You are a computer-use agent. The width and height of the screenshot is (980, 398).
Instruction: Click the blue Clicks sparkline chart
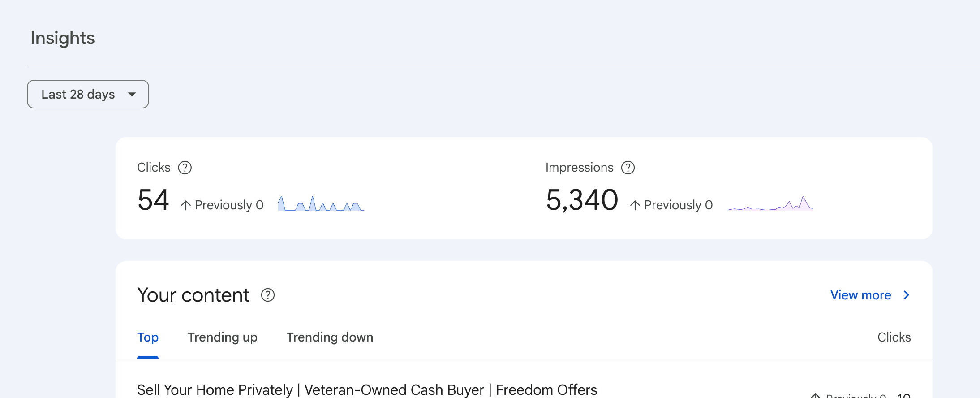(x=321, y=203)
